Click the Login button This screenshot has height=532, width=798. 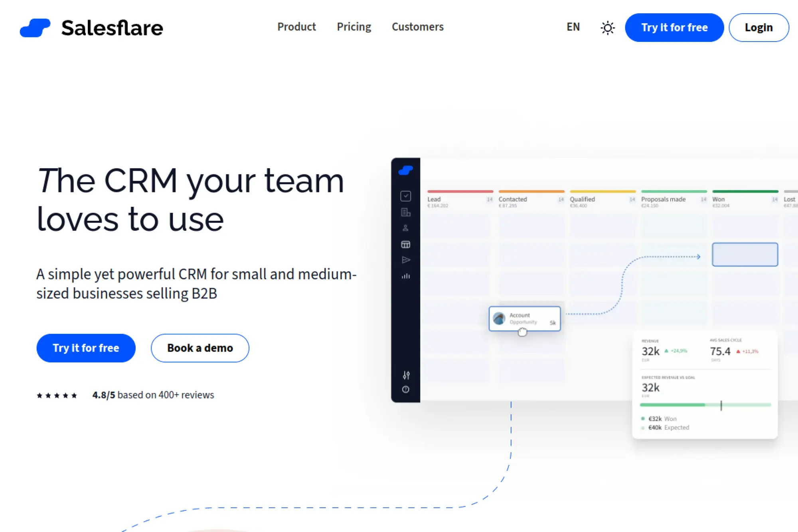pyautogui.click(x=758, y=28)
